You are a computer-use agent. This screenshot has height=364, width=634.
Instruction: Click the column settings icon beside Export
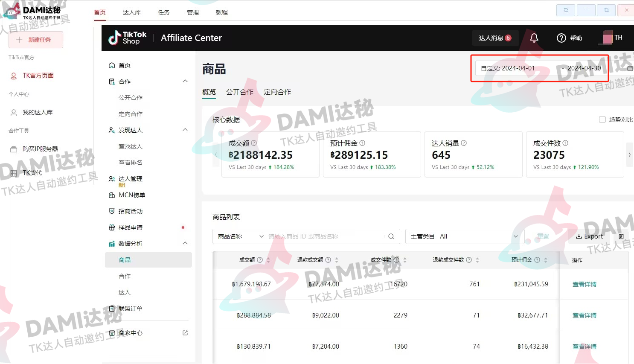tap(621, 236)
